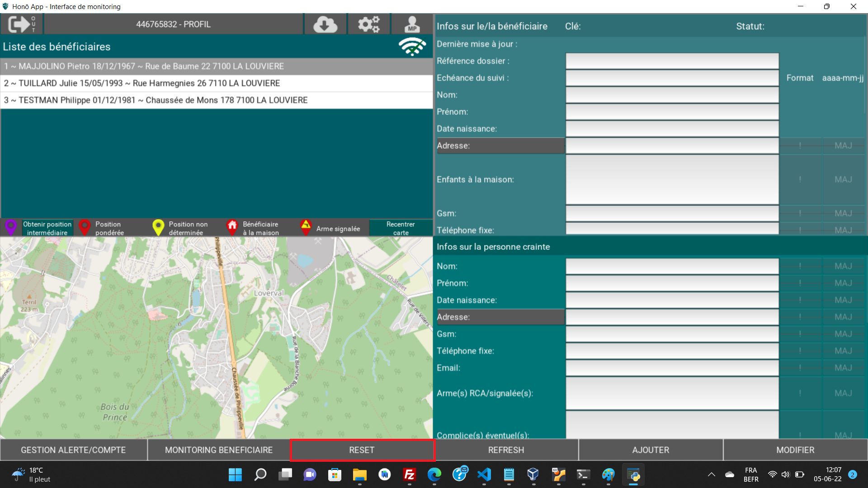Click the red beneficiary-at-home house pin
This screenshot has width=868, height=488.
click(x=232, y=227)
